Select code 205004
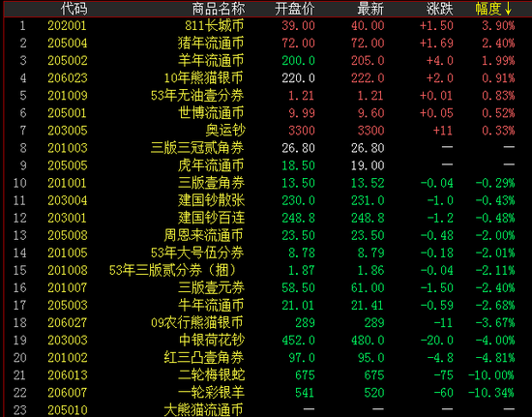 coord(67,44)
